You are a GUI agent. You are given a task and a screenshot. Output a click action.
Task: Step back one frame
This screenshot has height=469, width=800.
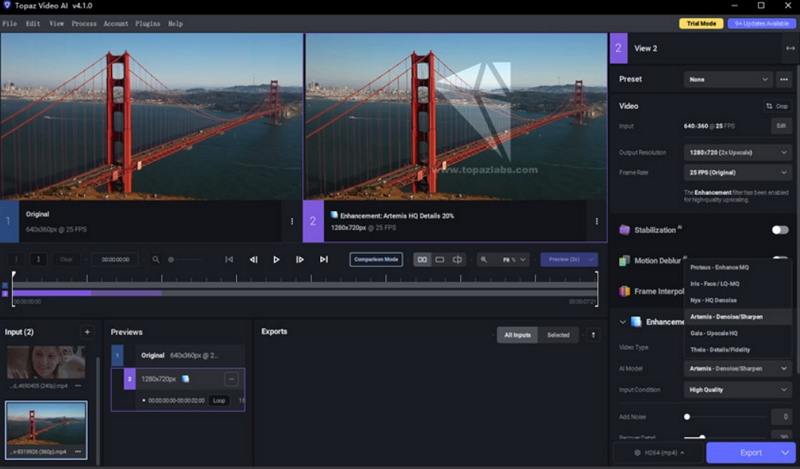(x=253, y=259)
